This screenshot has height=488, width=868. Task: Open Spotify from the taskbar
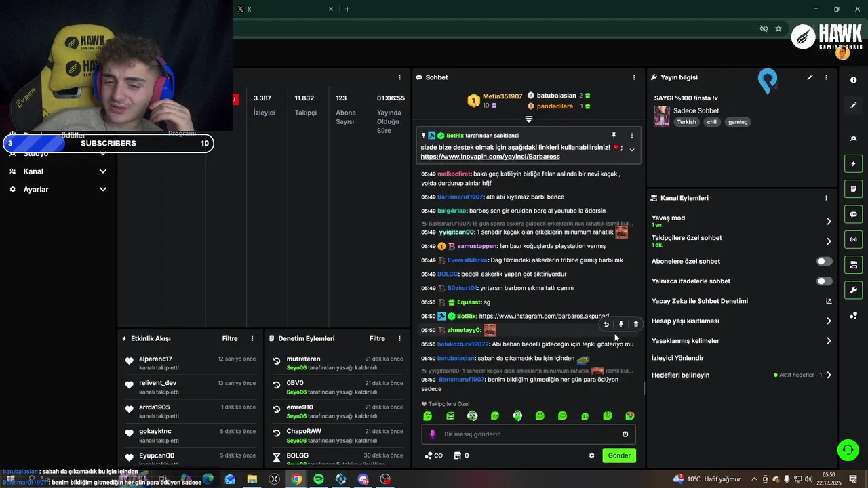pos(319,479)
